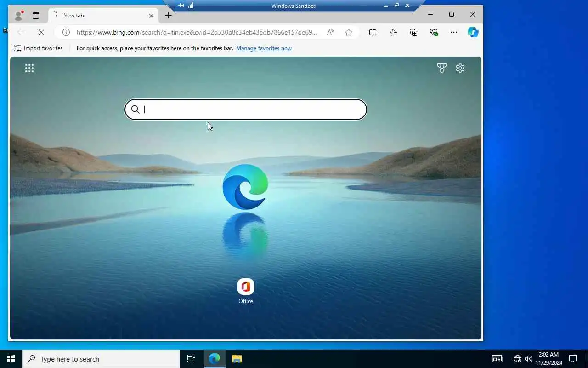Add this page to favorites star
Screen dimensions: 588x368
coord(349,32)
